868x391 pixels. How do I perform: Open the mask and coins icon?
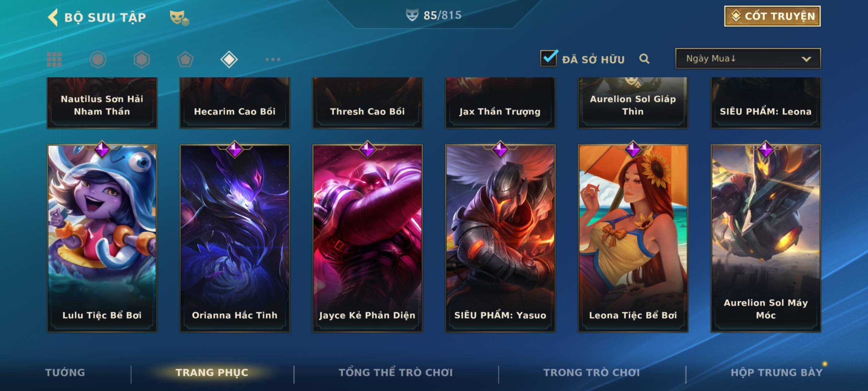coord(179,17)
